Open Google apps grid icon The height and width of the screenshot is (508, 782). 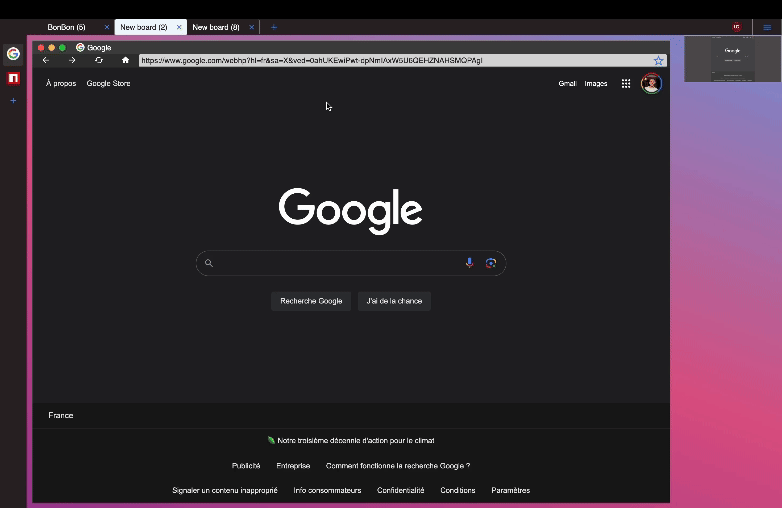click(x=626, y=84)
